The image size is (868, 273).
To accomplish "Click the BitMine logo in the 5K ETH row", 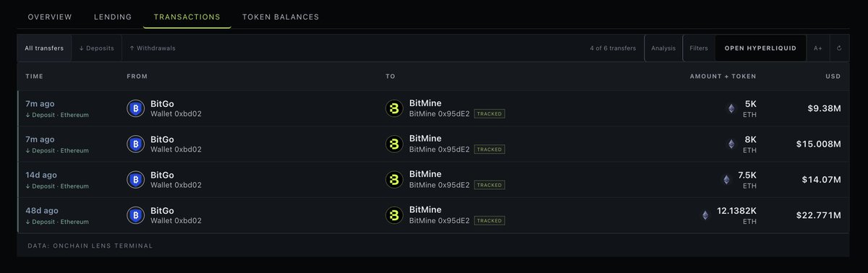I will (x=394, y=108).
